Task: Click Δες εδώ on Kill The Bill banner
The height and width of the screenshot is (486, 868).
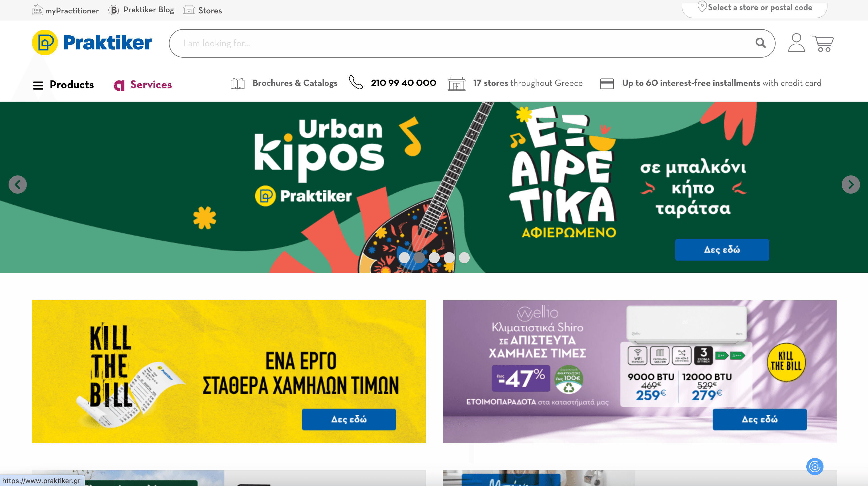Action: tap(348, 419)
